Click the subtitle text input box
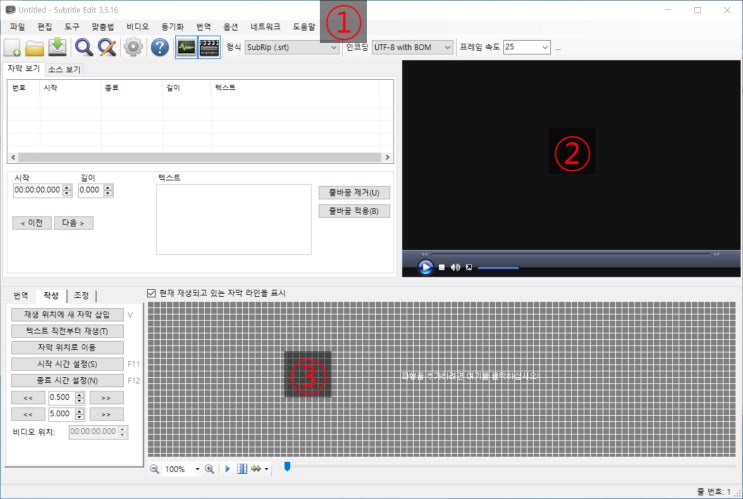Viewport: 743px width, 499px height. pos(233,219)
